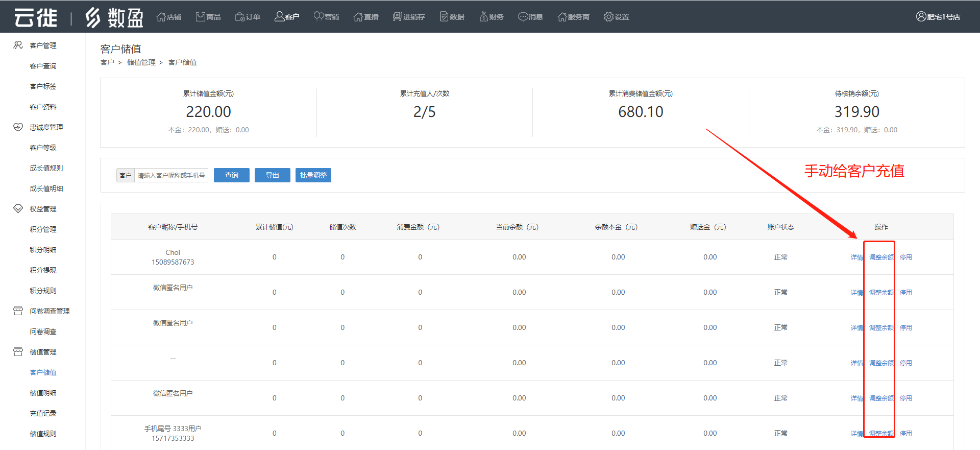This screenshot has width=980, height=450.
Task: Click the messages (消息) nav icon
Action: [x=523, y=17]
